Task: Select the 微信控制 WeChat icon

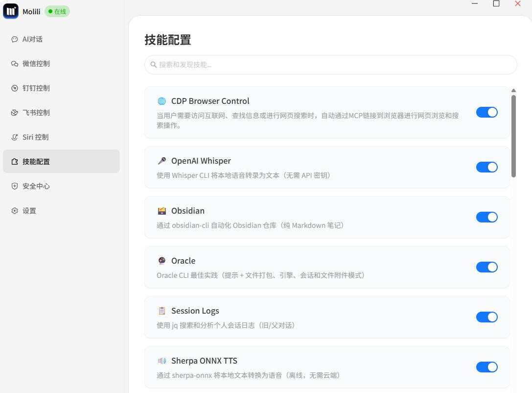Action: [15, 64]
